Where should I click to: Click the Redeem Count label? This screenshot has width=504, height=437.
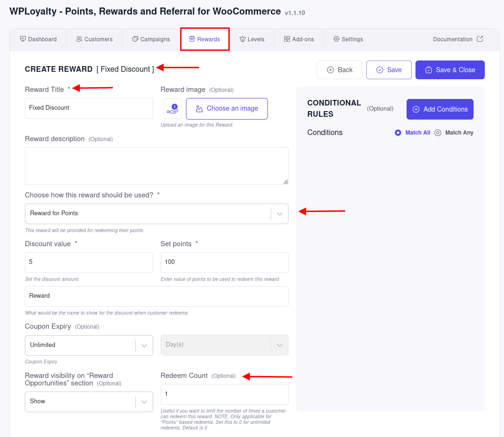pos(184,376)
